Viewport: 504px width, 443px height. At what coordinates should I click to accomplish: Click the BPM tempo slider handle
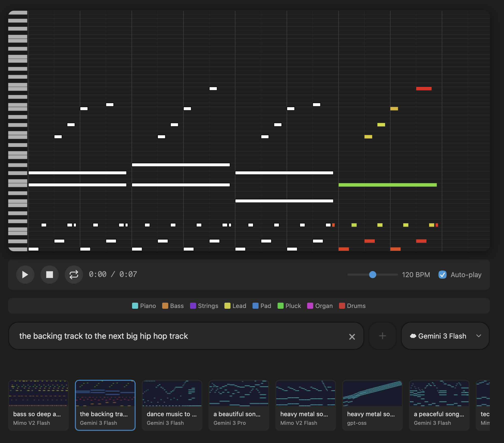click(x=372, y=275)
